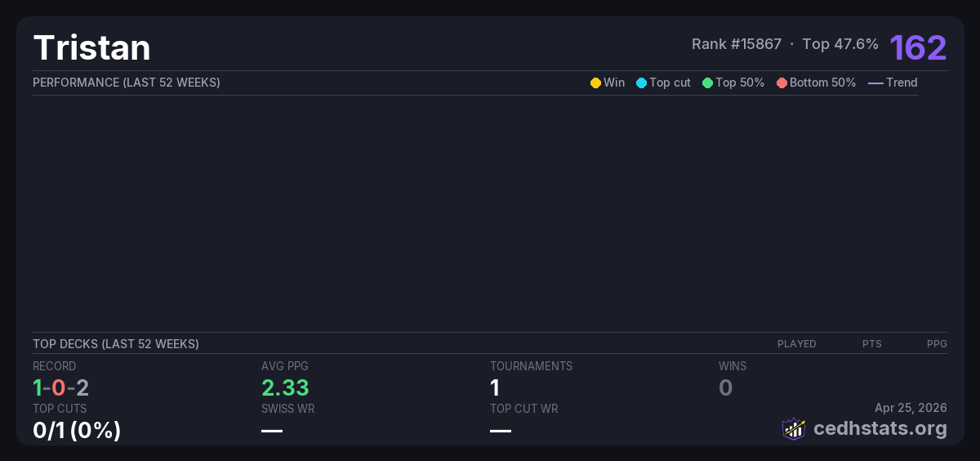This screenshot has height=461, width=980.
Task: Click the Performance (Last 52 Weeks) heading
Action: 126,83
